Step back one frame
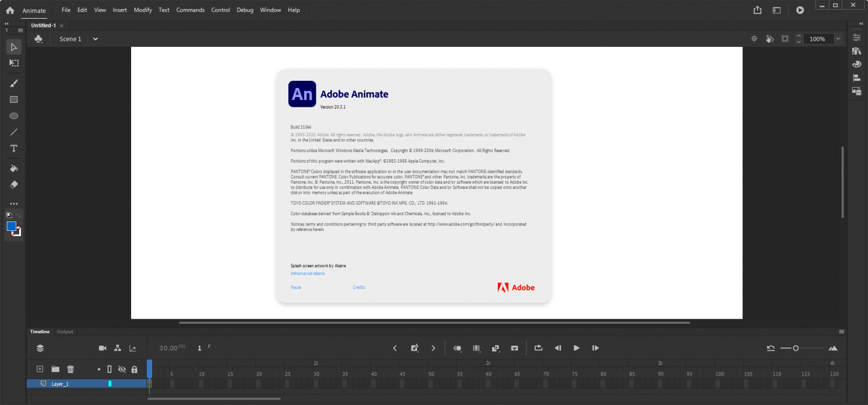This screenshot has height=405, width=868. tap(558, 348)
